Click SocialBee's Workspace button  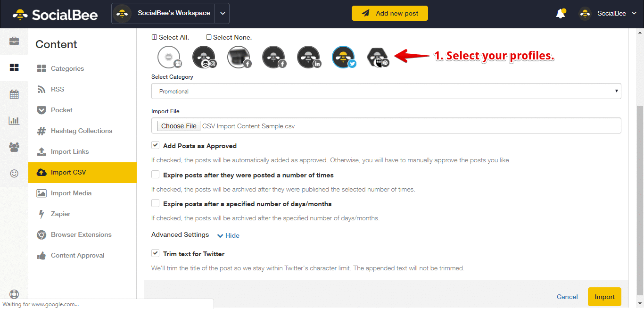click(163, 13)
